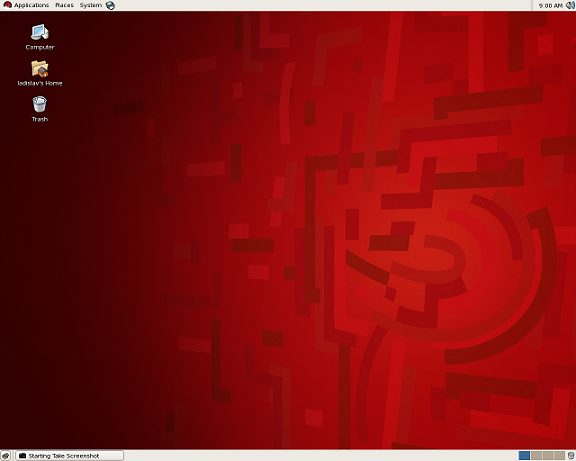The height and width of the screenshot is (461, 576).
Task: Open the System menu
Action: (90, 5)
